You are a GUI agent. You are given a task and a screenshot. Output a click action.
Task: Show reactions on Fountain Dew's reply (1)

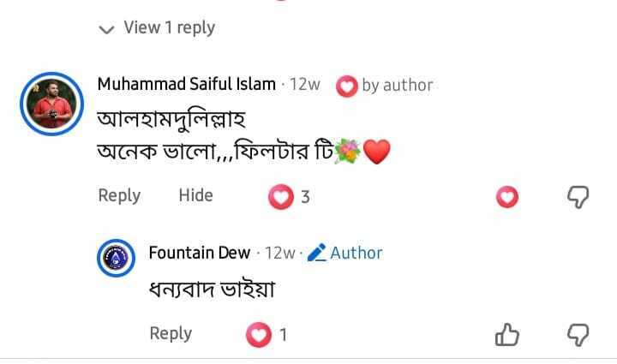[267, 335]
